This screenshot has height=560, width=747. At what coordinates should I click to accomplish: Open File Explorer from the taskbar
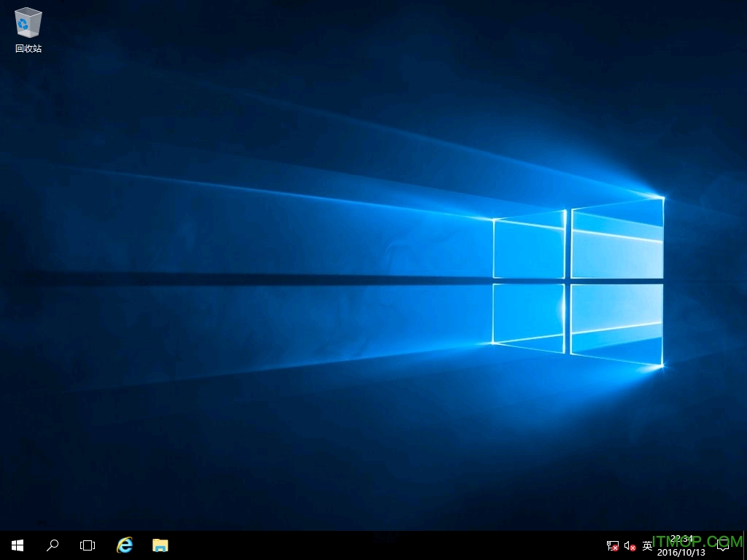(x=160, y=545)
